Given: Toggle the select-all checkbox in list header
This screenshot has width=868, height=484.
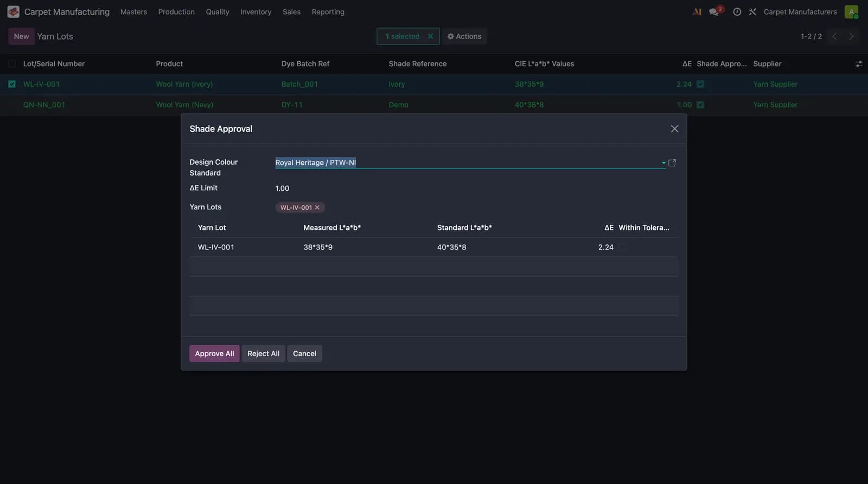Looking at the screenshot, I should point(12,64).
